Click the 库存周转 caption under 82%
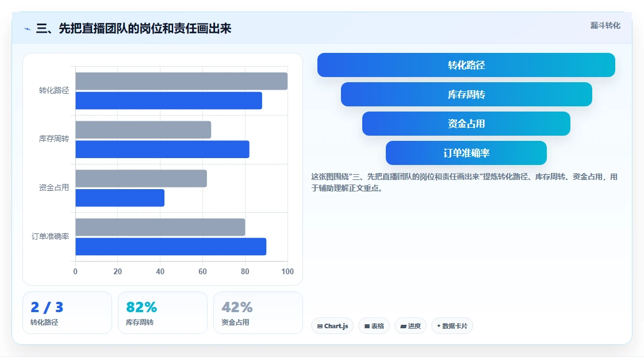 [140, 323]
